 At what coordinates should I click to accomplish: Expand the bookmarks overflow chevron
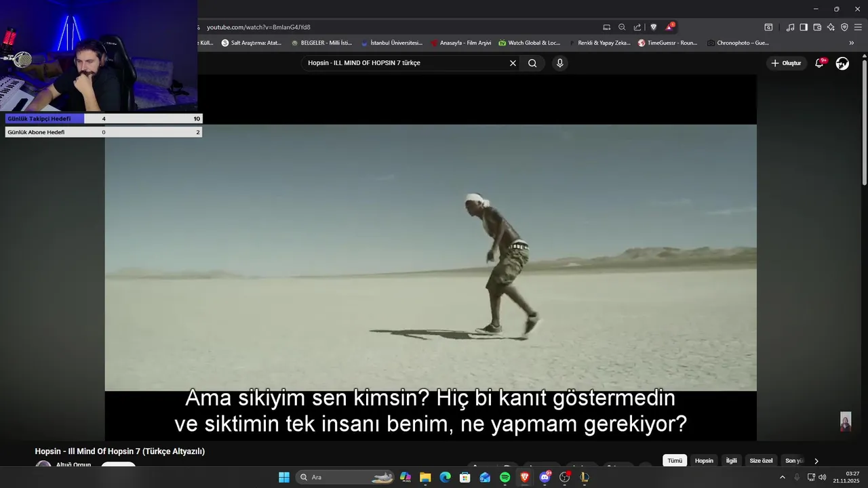click(x=852, y=43)
